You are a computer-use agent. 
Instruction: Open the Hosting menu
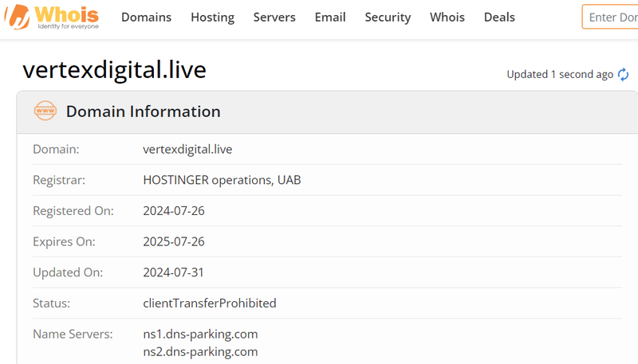click(212, 17)
